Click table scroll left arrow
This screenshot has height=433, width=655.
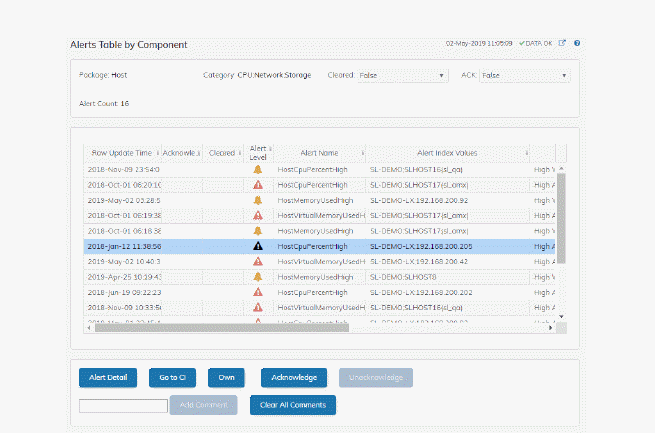click(x=89, y=328)
